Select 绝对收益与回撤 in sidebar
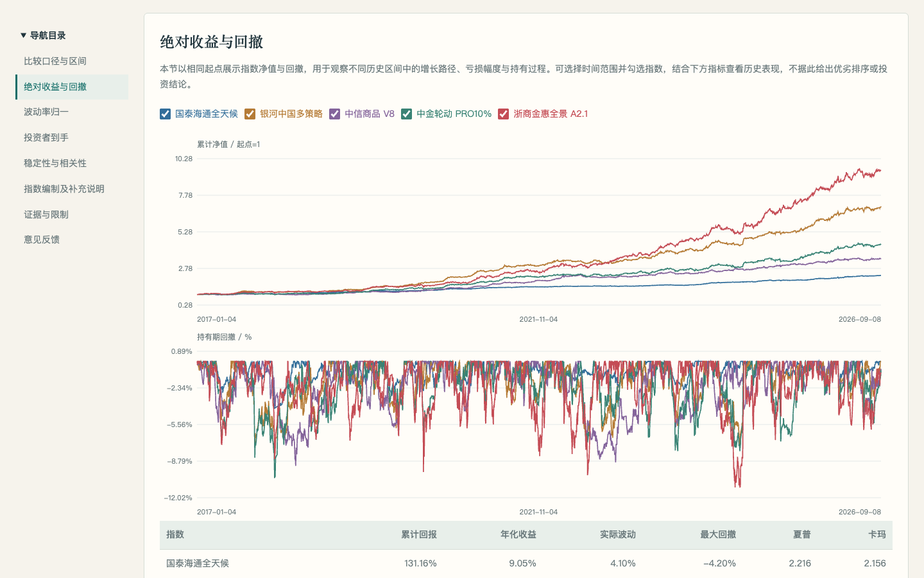 (x=72, y=87)
